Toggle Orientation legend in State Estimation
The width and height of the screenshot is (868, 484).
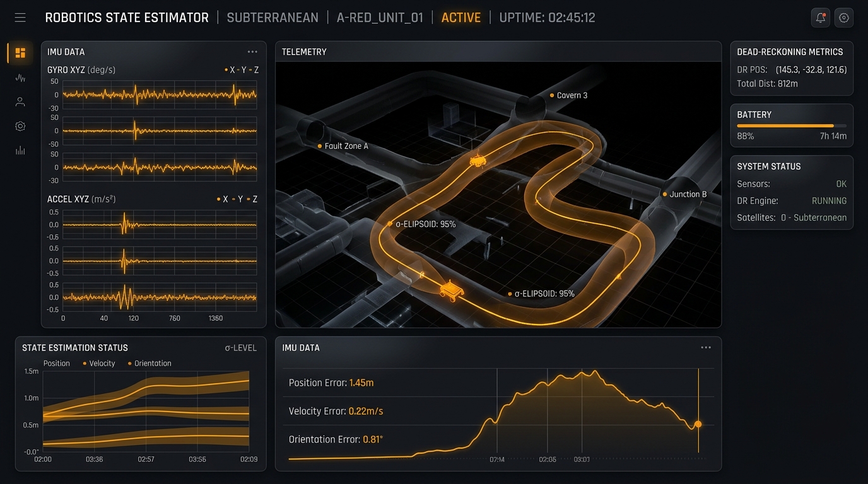tap(150, 363)
